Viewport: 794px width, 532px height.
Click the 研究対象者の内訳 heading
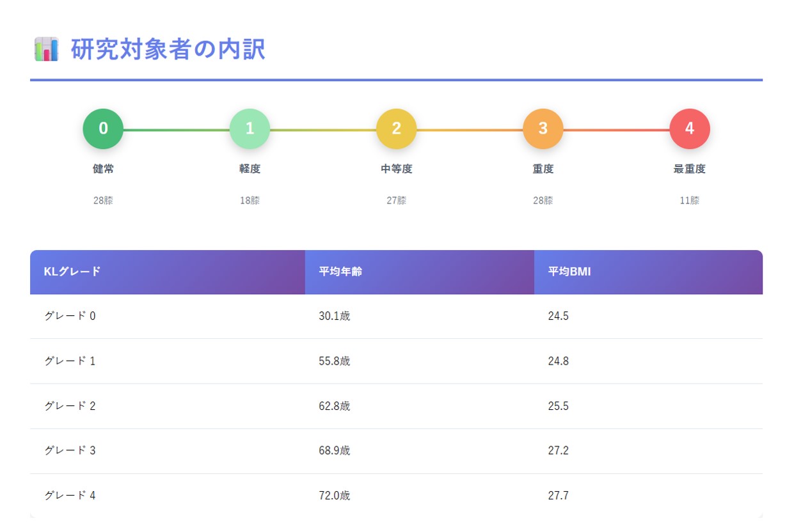[x=168, y=49]
